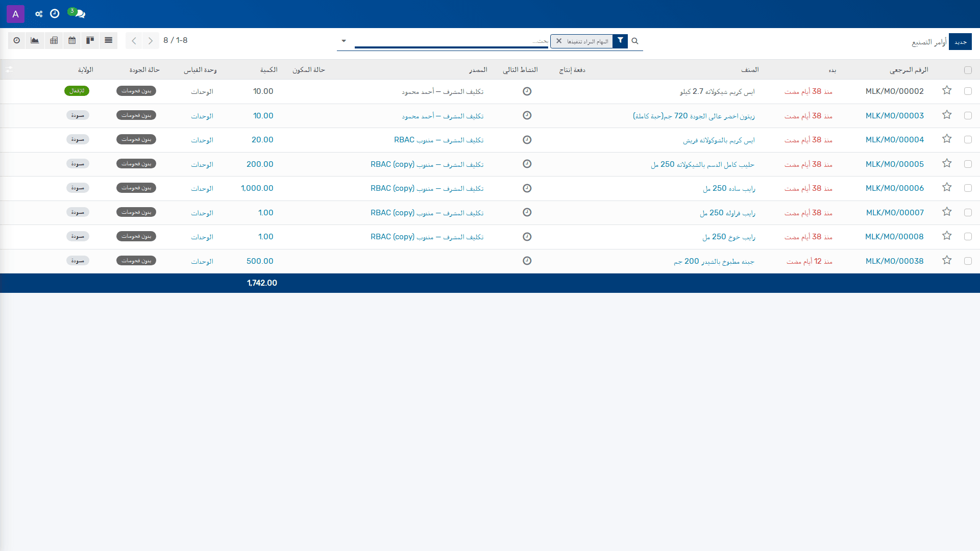Image resolution: width=980 pixels, height=551 pixels.
Task: Star the MLK/MO/00038 order
Action: 947,261
